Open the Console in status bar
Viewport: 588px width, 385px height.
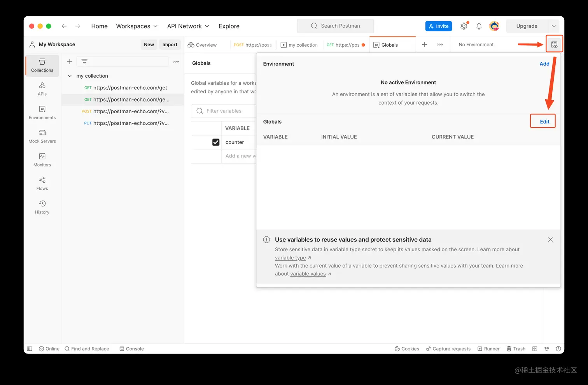pyautogui.click(x=131, y=349)
